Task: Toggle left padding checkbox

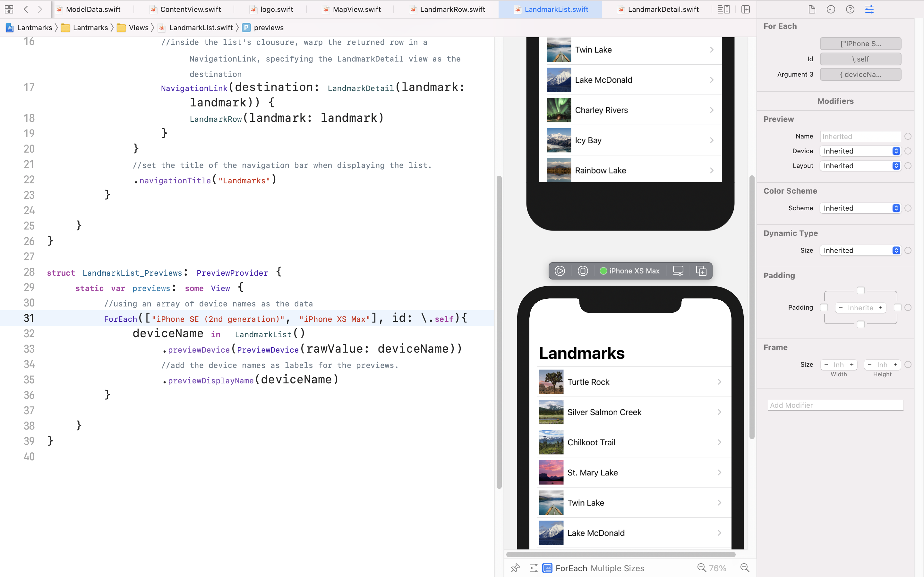Action: [x=824, y=308]
